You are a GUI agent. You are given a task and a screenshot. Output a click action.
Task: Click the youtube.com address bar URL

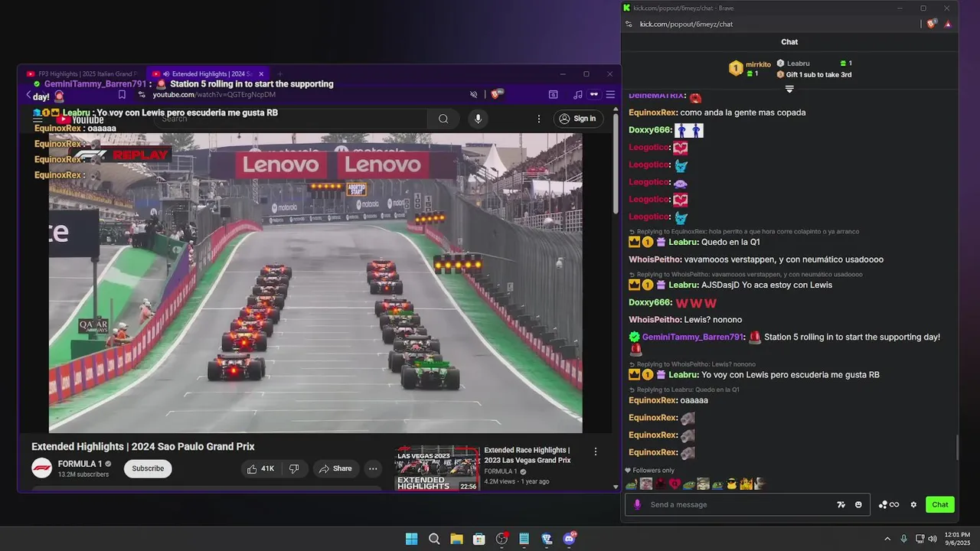tap(214, 95)
